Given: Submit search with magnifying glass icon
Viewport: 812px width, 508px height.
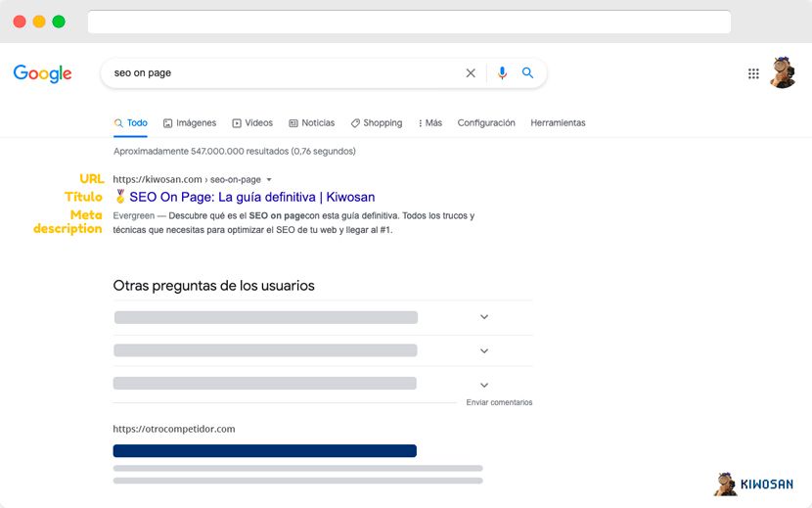Looking at the screenshot, I should (527, 73).
